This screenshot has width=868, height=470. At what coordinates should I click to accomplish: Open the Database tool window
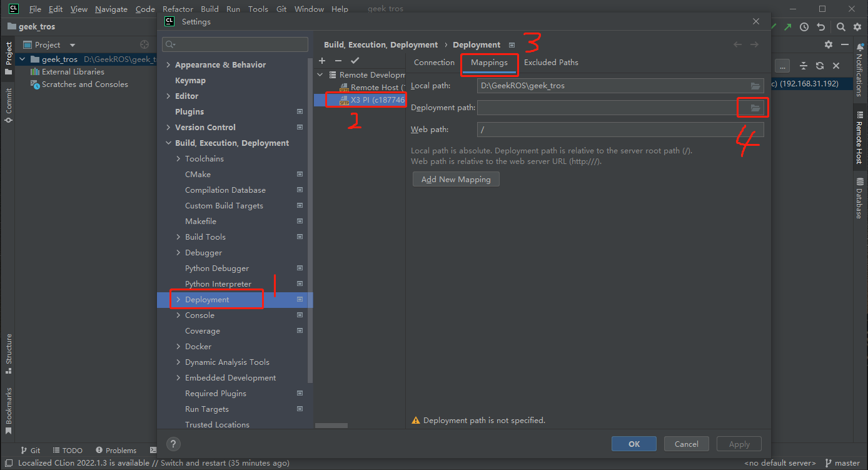click(859, 198)
